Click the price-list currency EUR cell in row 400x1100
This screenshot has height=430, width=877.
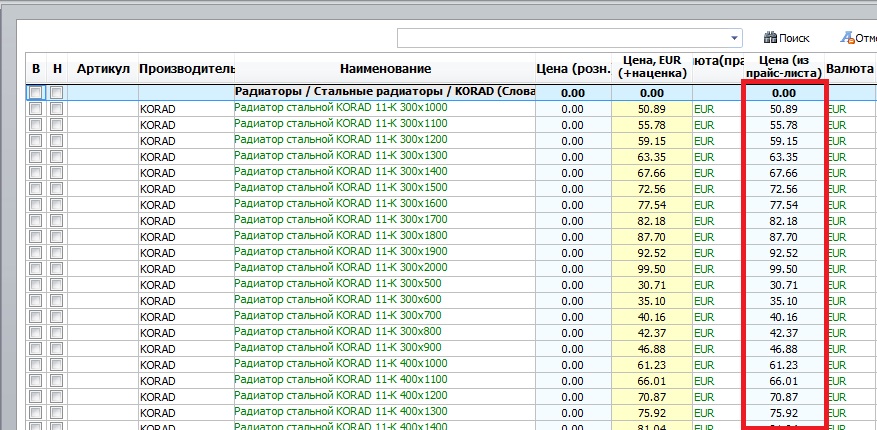tap(717, 381)
